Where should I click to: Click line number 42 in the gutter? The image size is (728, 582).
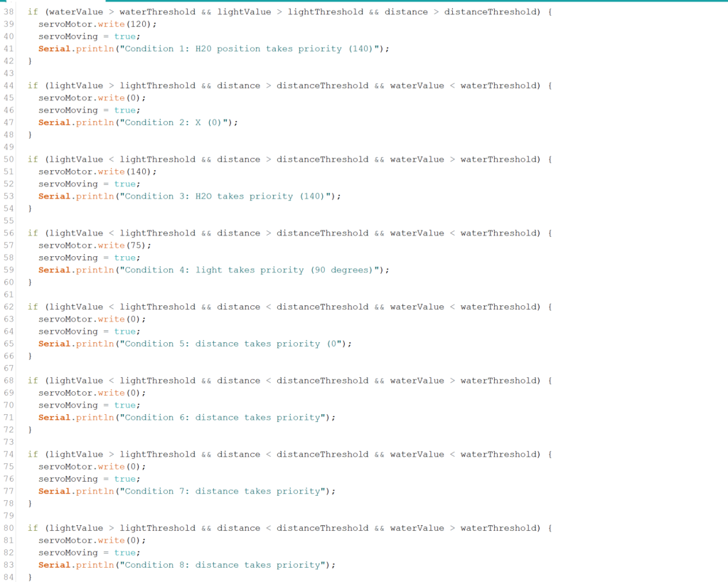9,61
